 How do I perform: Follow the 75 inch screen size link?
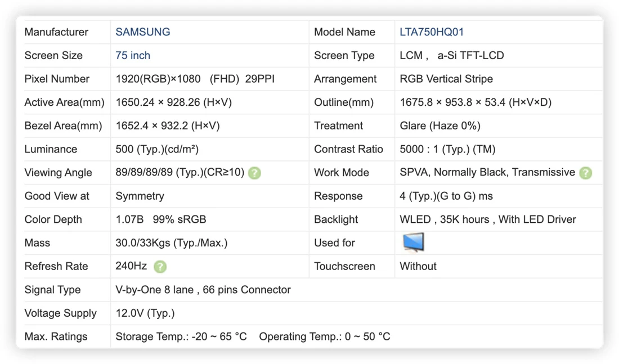click(133, 55)
